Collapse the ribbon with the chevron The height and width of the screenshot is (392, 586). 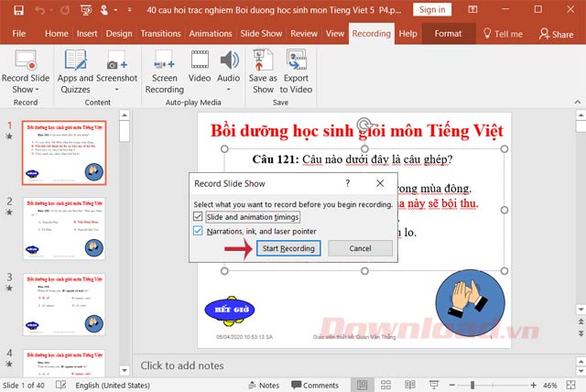578,102
